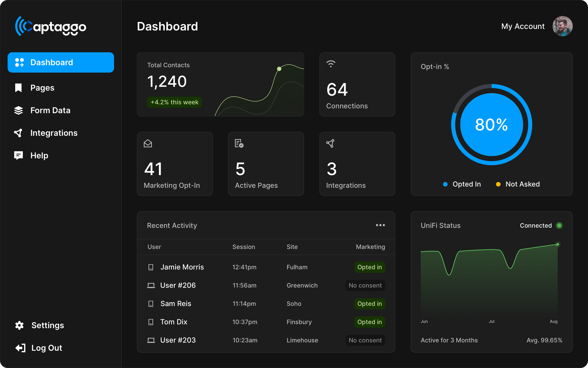Click the yellow Not Asked legend dot
This screenshot has height=368, width=588.
[x=498, y=184]
